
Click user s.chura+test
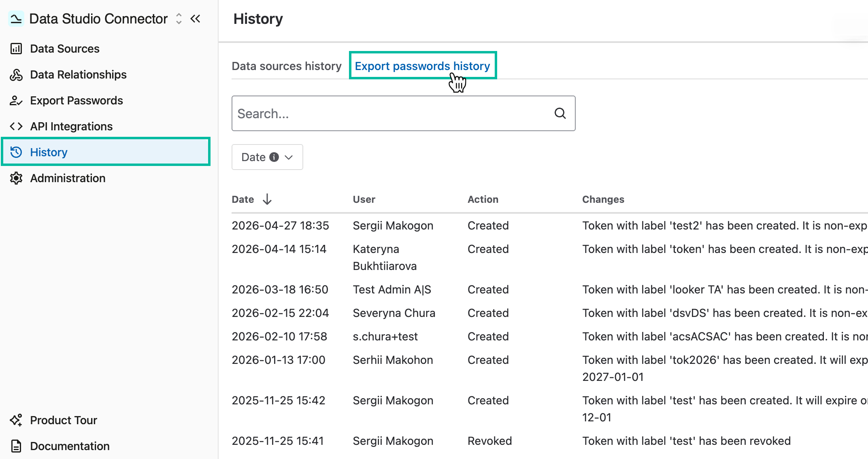pyautogui.click(x=385, y=336)
